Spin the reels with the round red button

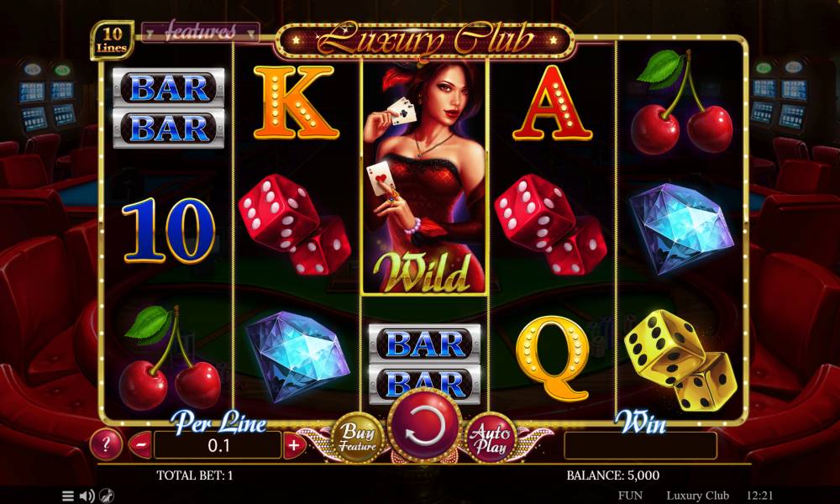pyautogui.click(x=425, y=426)
